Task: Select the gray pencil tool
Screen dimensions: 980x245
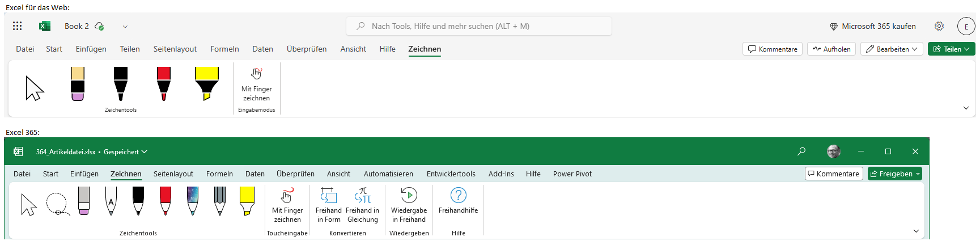Action: point(220,201)
